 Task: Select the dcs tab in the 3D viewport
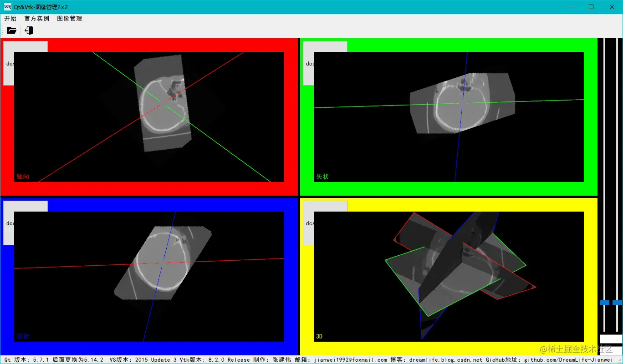[x=309, y=223]
